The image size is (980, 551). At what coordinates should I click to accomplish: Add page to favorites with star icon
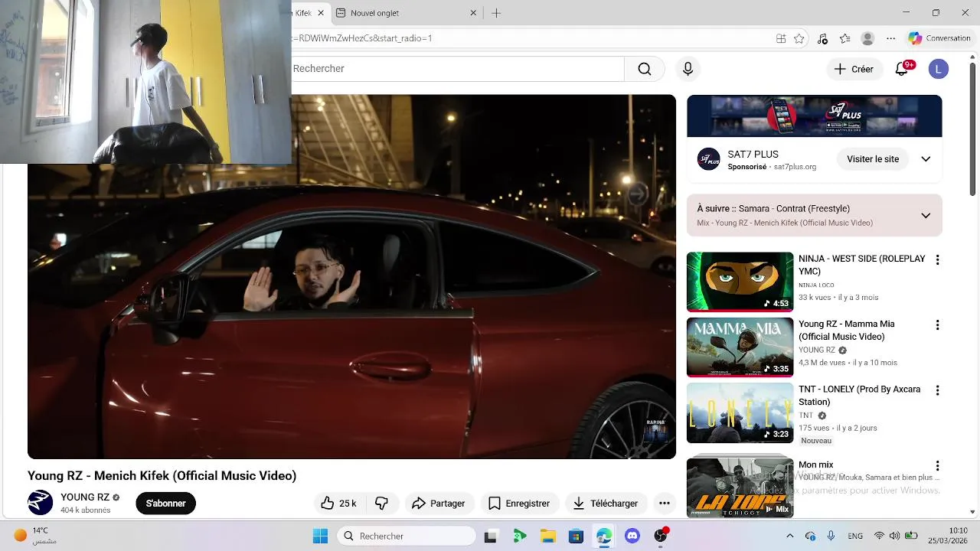[799, 38]
